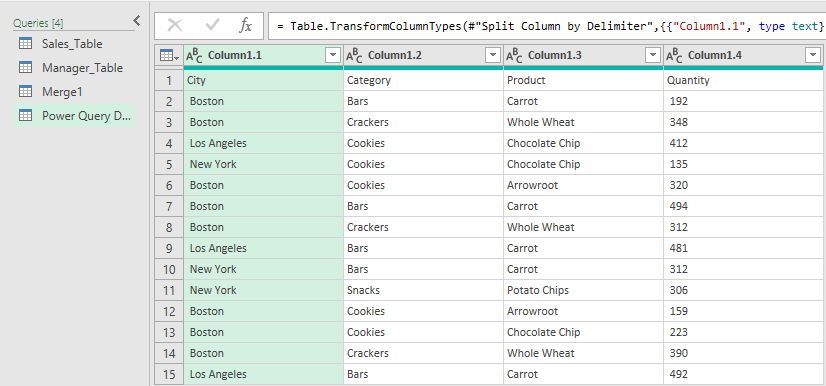This screenshot has width=826, height=386.
Task: Click the ABC type icon of Column1.1
Action: click(194, 56)
